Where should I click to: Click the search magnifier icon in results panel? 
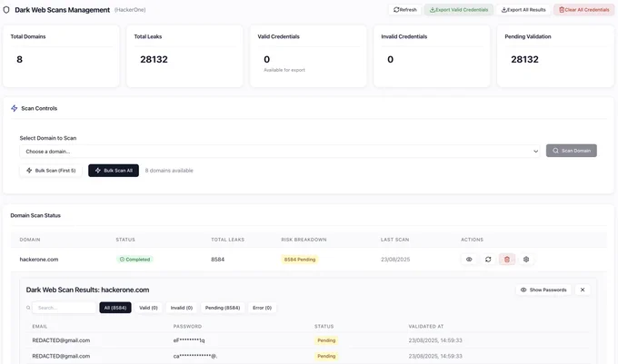click(x=28, y=308)
